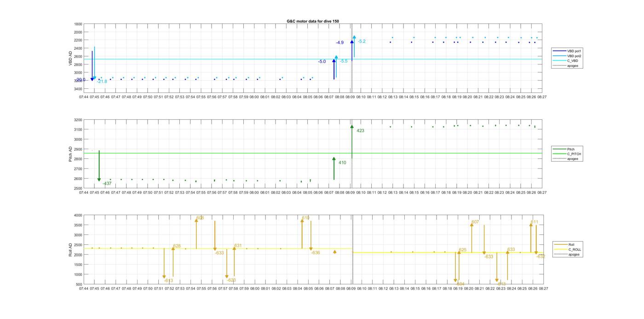Click 'apogee' in the Pitch plot legend
This screenshot has width=644, height=319.
[x=565, y=159]
